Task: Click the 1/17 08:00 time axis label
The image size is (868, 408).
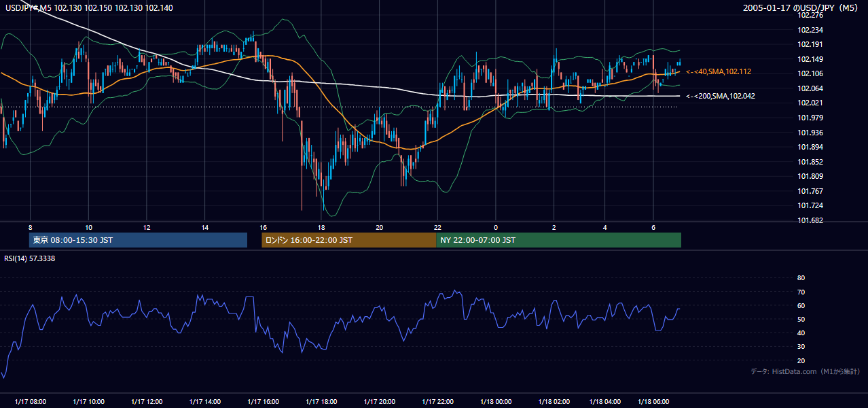Action: 31,402
